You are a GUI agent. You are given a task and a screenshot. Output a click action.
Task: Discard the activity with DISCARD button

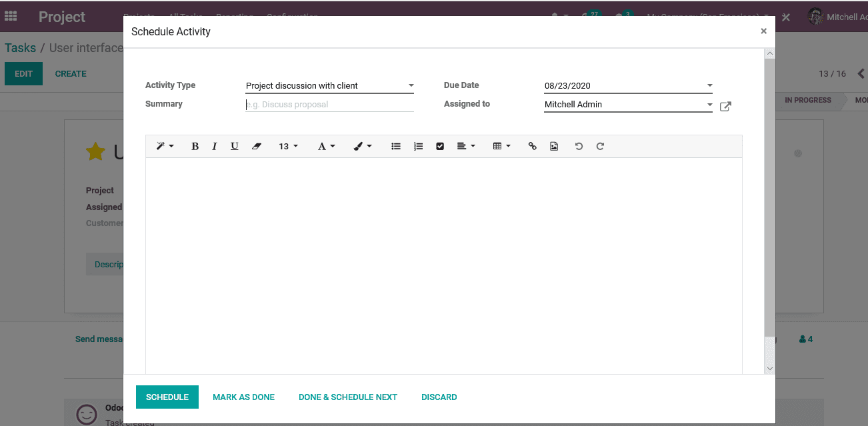439,397
